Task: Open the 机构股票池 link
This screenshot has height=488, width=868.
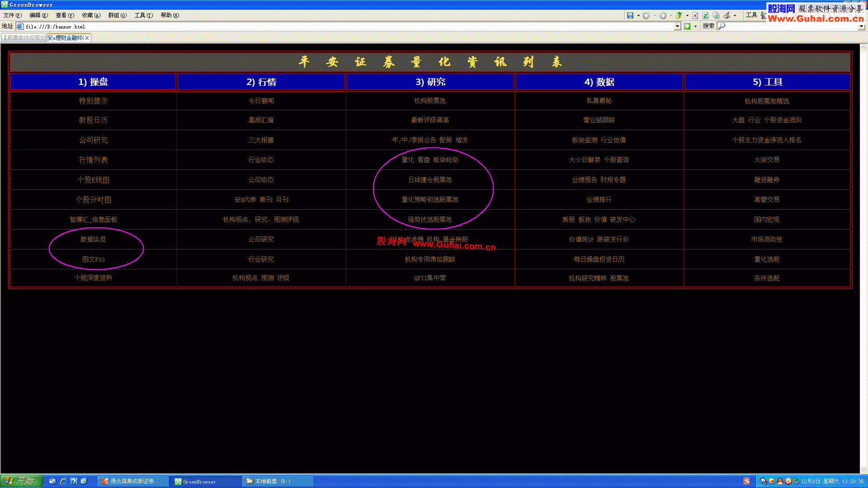Action: (430, 101)
